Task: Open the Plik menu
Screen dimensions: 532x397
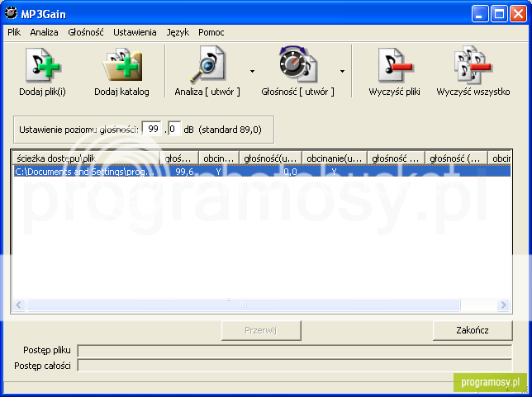Action: (x=14, y=32)
